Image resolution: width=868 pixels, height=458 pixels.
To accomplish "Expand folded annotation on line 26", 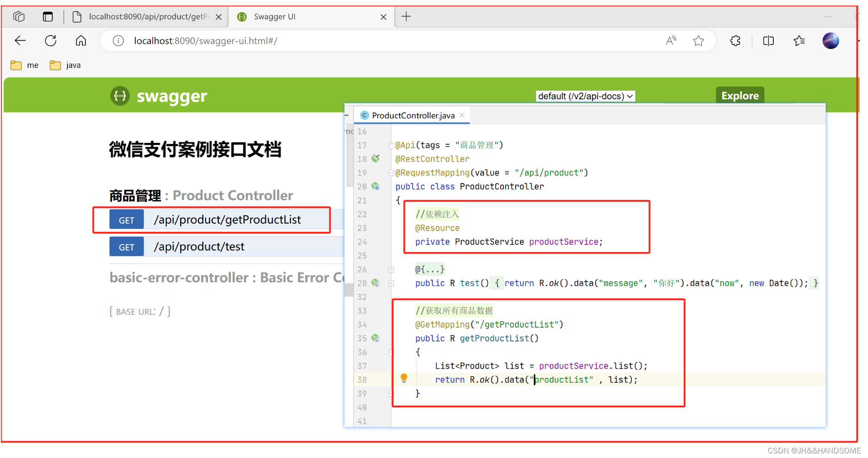I will (x=391, y=269).
